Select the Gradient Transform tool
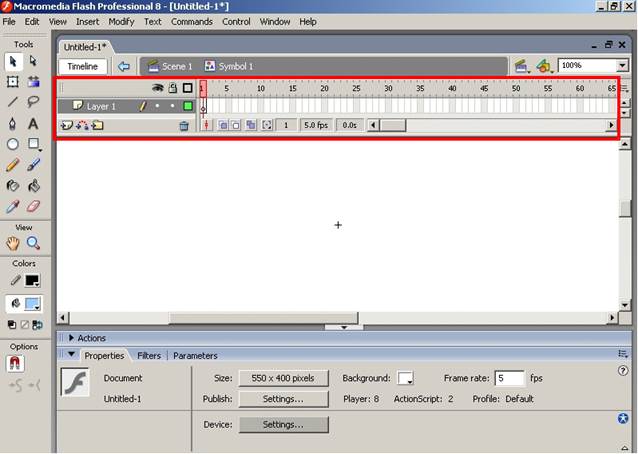The image size is (638, 454). 33,82
